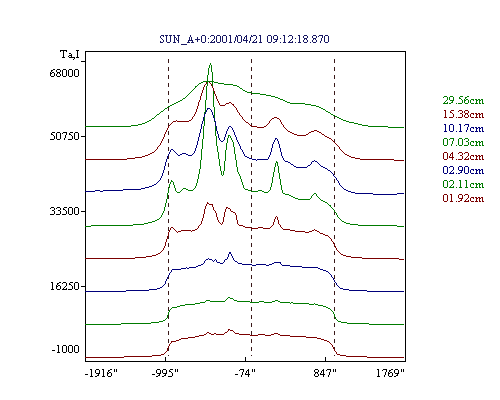Click the 847" x-axis tick label

pyautogui.click(x=325, y=373)
